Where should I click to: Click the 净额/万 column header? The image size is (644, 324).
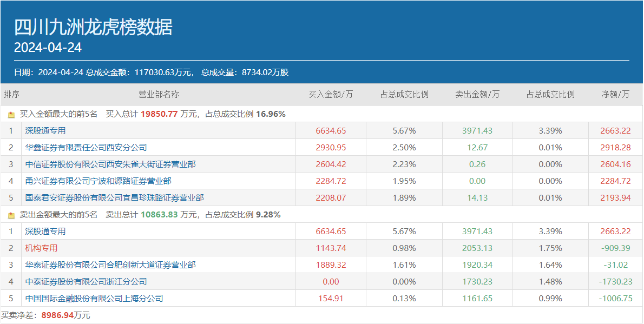click(x=615, y=95)
